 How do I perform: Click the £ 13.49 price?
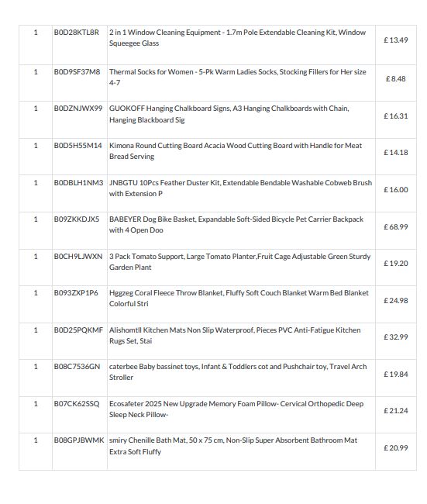396,40
